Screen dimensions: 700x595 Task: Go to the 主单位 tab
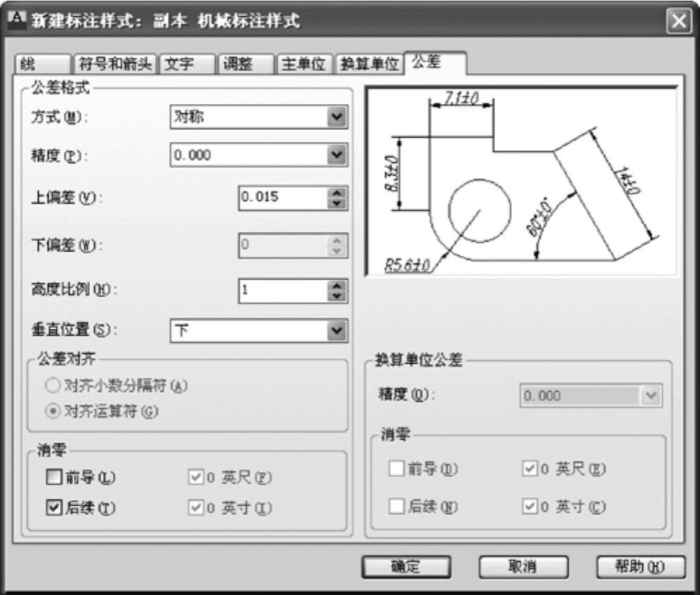(305, 64)
